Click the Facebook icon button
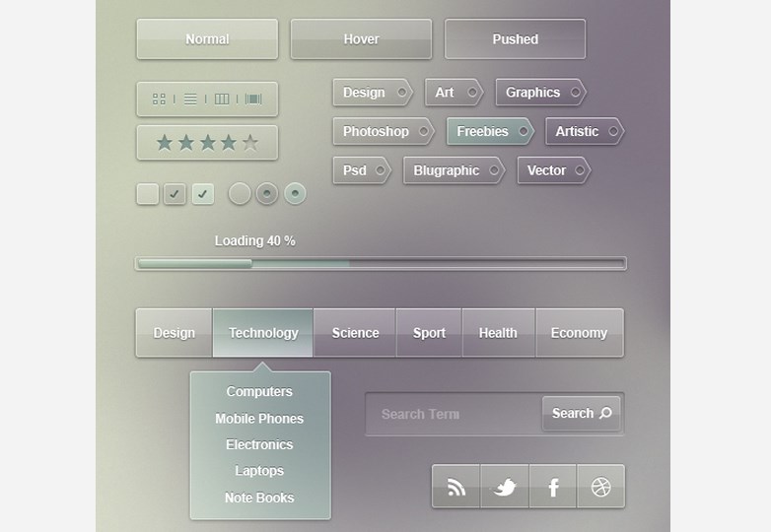 point(553,487)
